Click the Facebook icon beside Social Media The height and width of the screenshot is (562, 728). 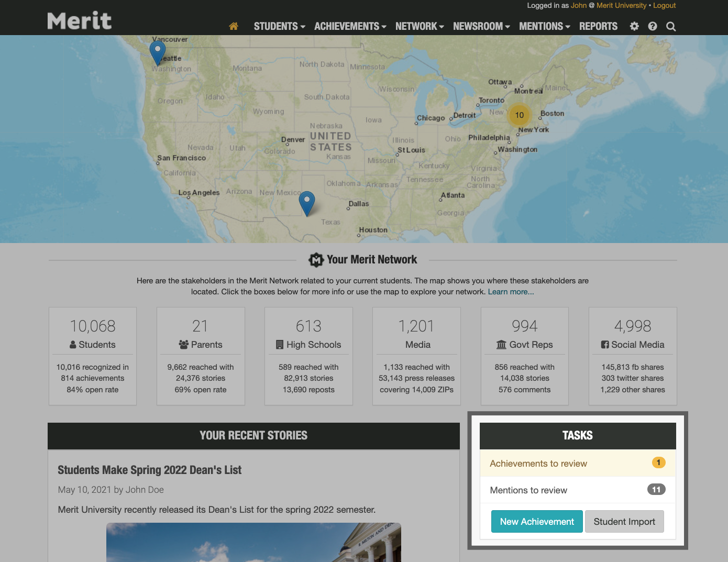point(604,344)
